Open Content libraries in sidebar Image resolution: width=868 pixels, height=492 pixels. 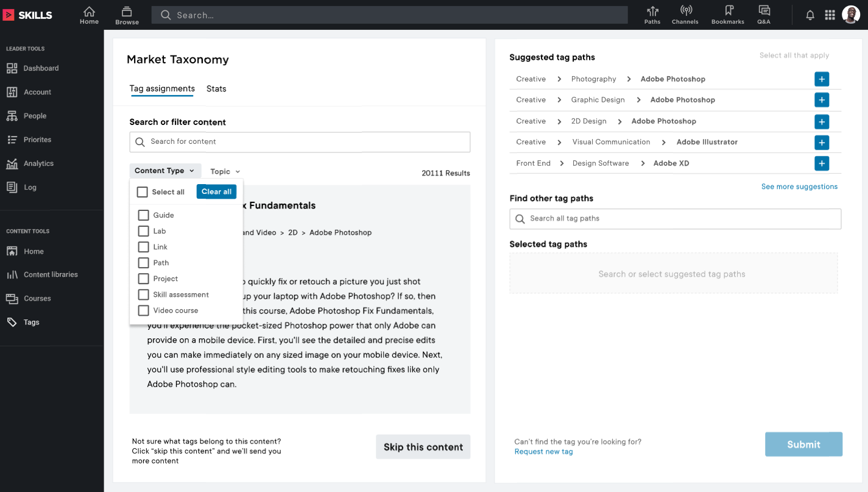(x=43, y=274)
